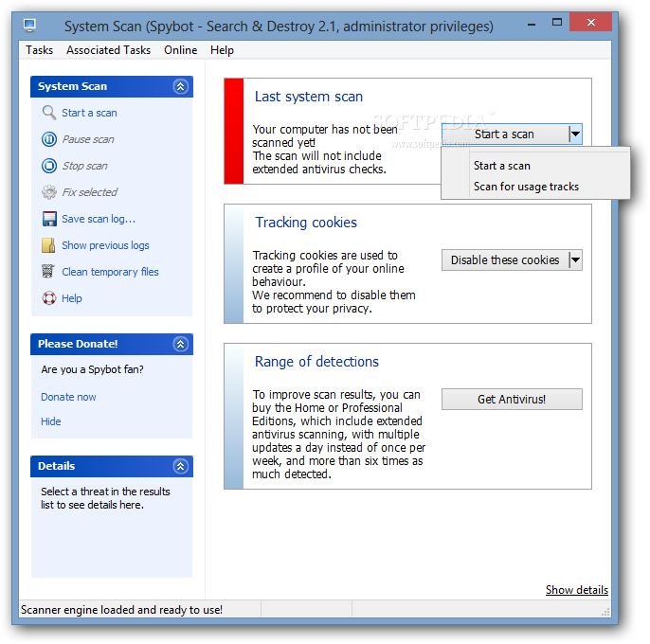Click the 'Select a threat in the results' text
The image size is (650, 644).
tap(105, 492)
